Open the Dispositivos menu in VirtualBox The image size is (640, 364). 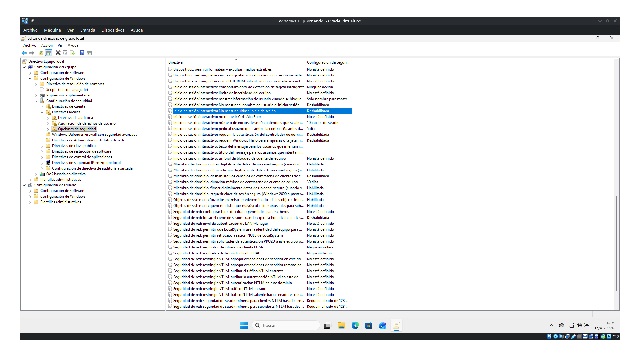(113, 30)
